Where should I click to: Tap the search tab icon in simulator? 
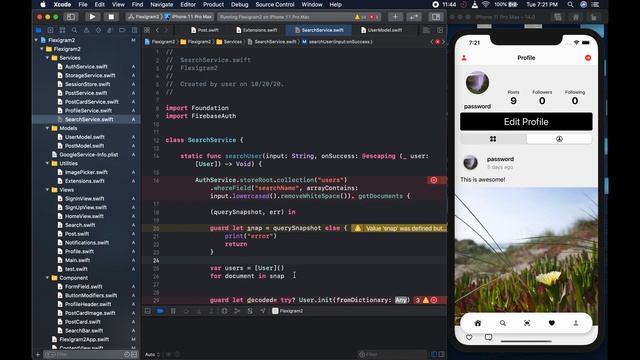502,323
